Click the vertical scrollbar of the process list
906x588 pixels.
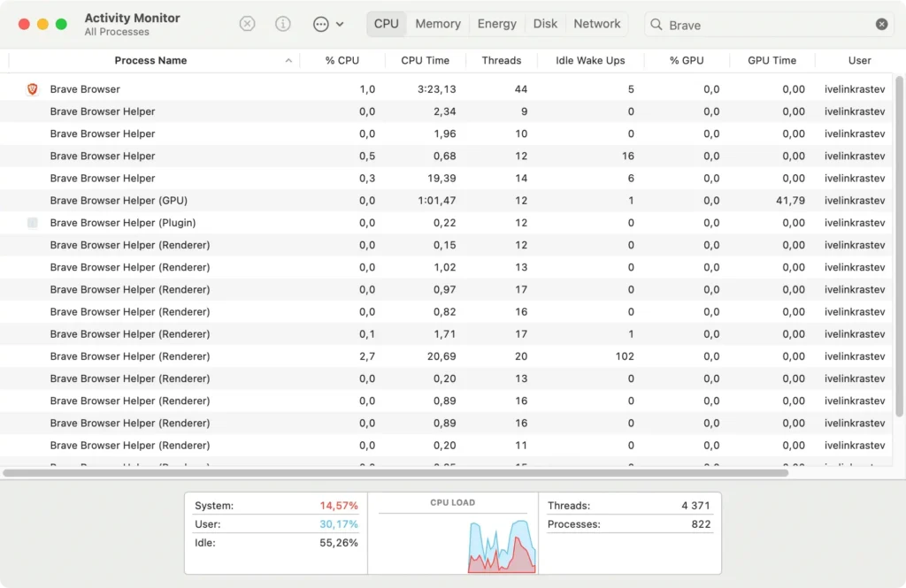[899, 247]
